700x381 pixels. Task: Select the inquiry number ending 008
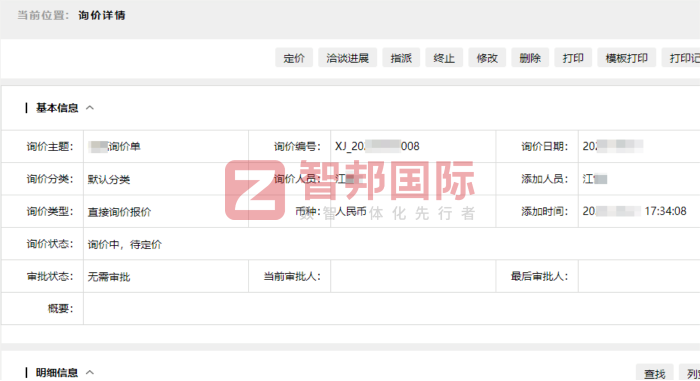pos(377,147)
